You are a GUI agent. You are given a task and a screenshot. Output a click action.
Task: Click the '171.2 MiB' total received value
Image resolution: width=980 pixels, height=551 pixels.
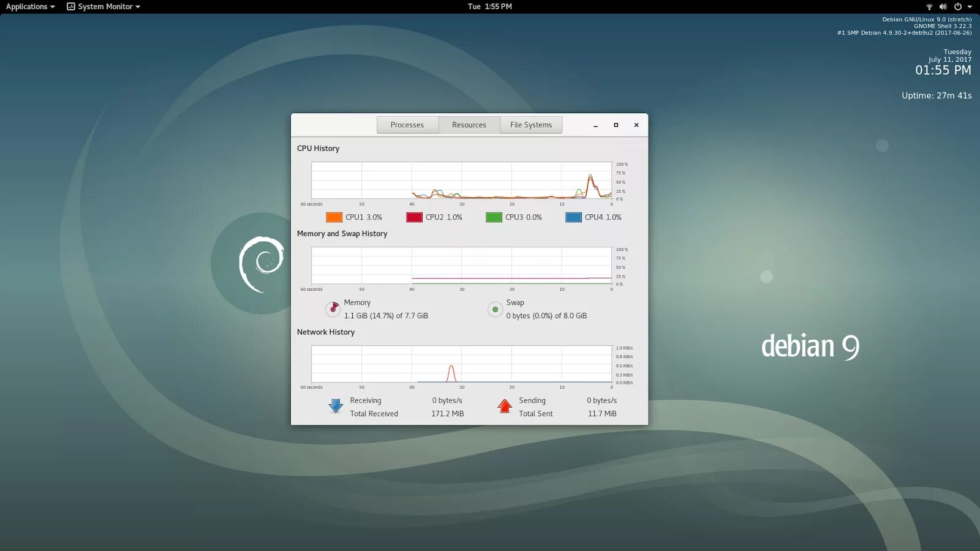448,414
